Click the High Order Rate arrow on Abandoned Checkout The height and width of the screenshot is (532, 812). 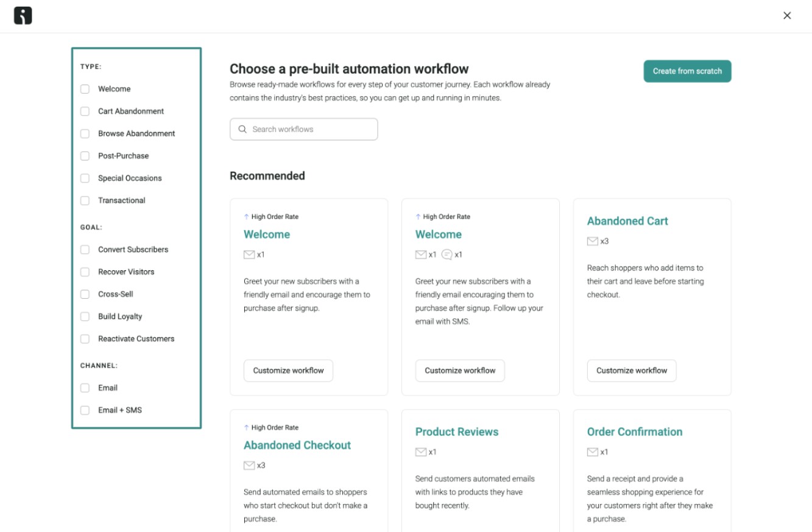[245, 427]
